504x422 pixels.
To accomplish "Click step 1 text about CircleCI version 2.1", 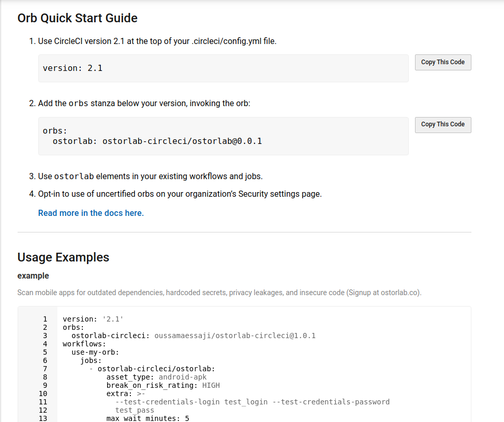I will tap(157, 41).
